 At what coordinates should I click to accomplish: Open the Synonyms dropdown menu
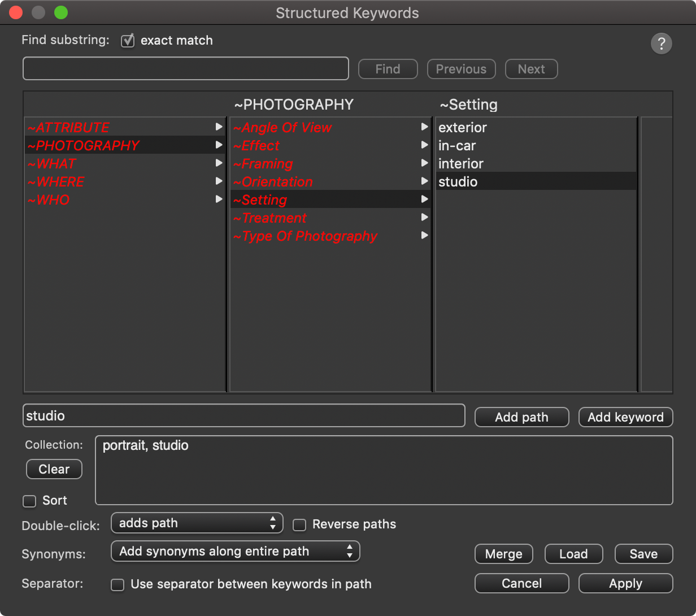pyautogui.click(x=236, y=551)
